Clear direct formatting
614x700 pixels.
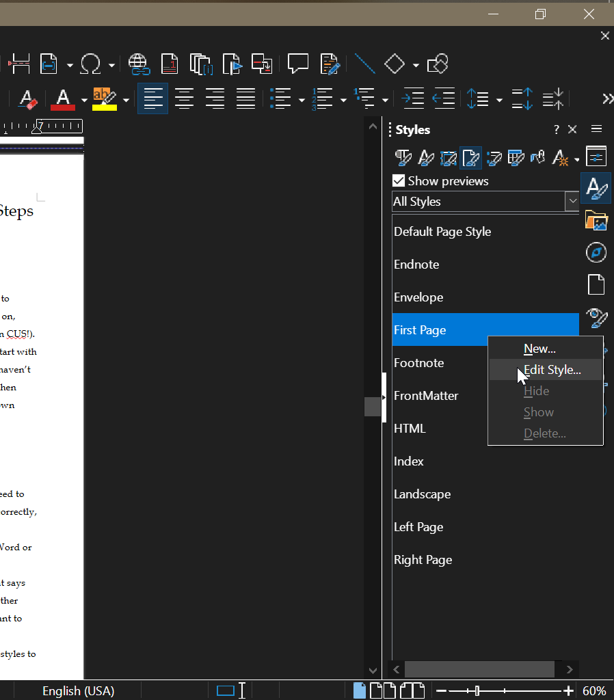pos(27,98)
